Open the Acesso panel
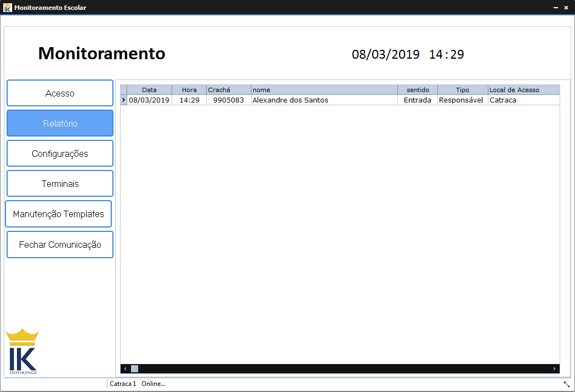The width and height of the screenshot is (575, 392). [60, 93]
